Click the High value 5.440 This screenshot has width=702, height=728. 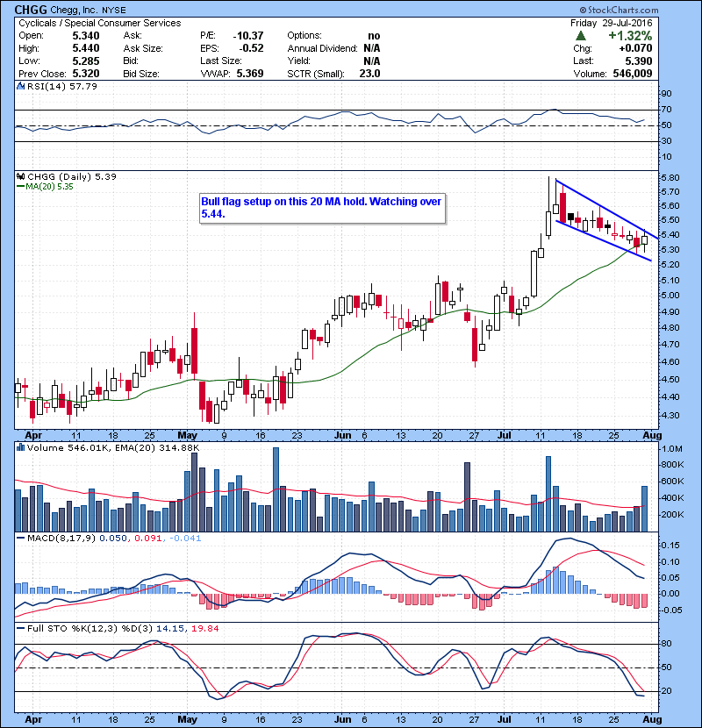click(86, 48)
